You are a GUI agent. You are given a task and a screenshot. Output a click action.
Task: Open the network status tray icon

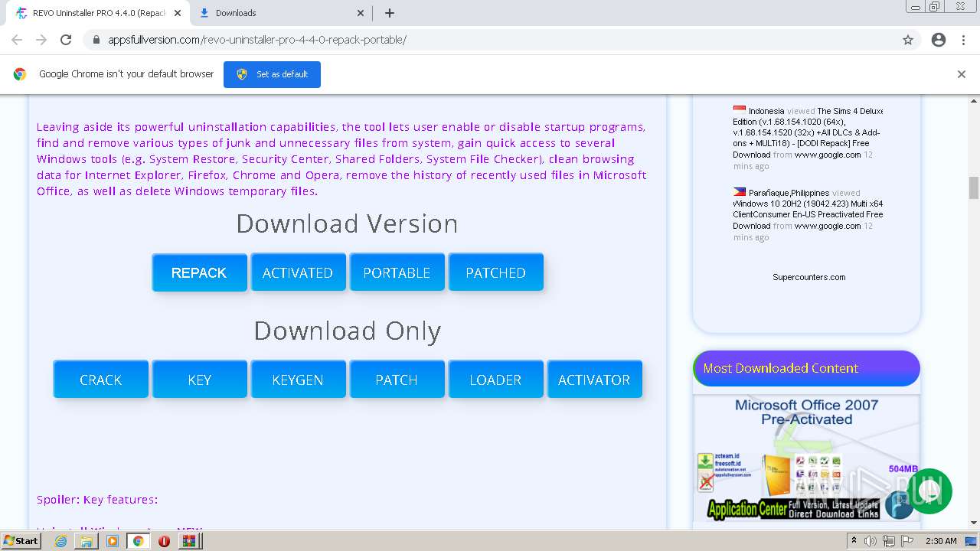[888, 541]
